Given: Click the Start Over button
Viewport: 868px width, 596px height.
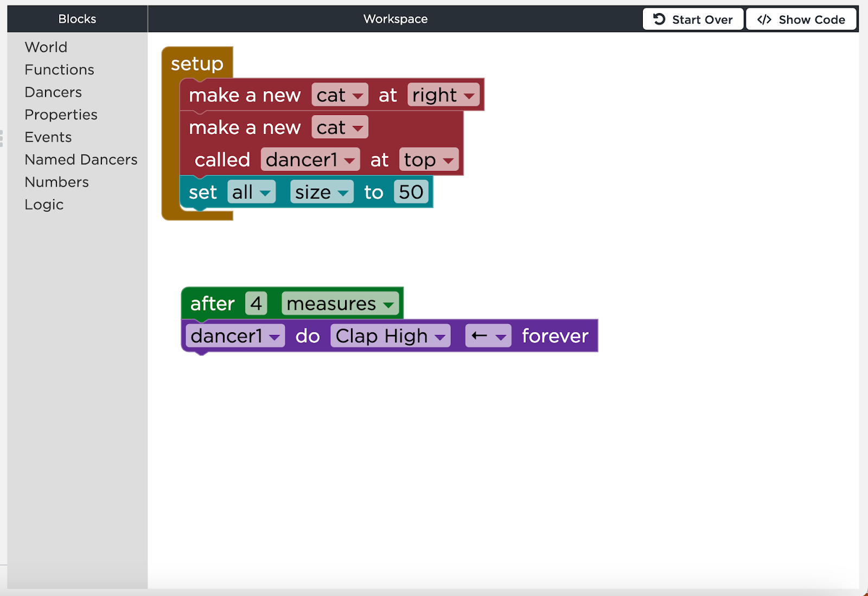Looking at the screenshot, I should pos(693,20).
